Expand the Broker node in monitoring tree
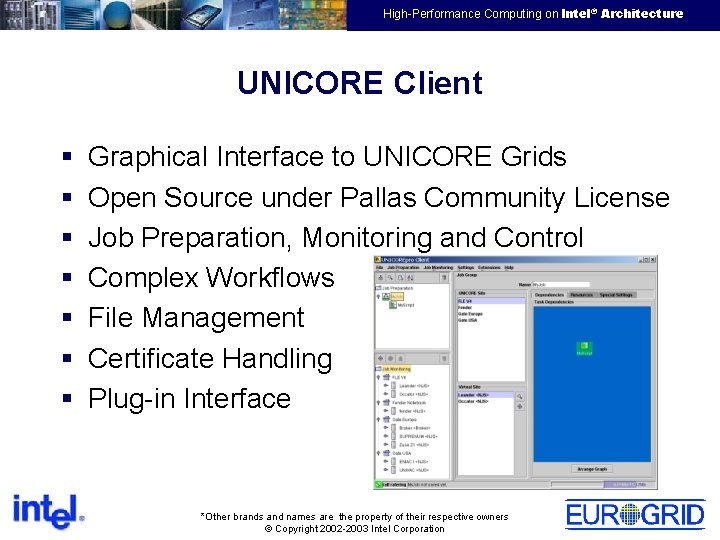This screenshot has height=540, width=720. pyautogui.click(x=386, y=428)
